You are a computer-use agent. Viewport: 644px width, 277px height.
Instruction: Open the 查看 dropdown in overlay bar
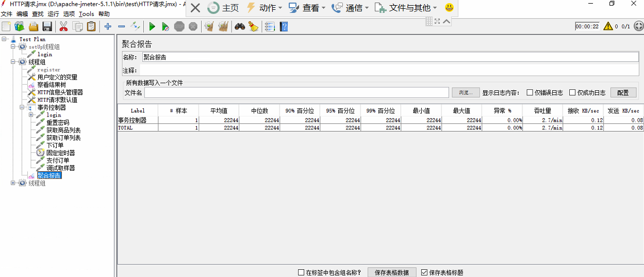(x=307, y=8)
